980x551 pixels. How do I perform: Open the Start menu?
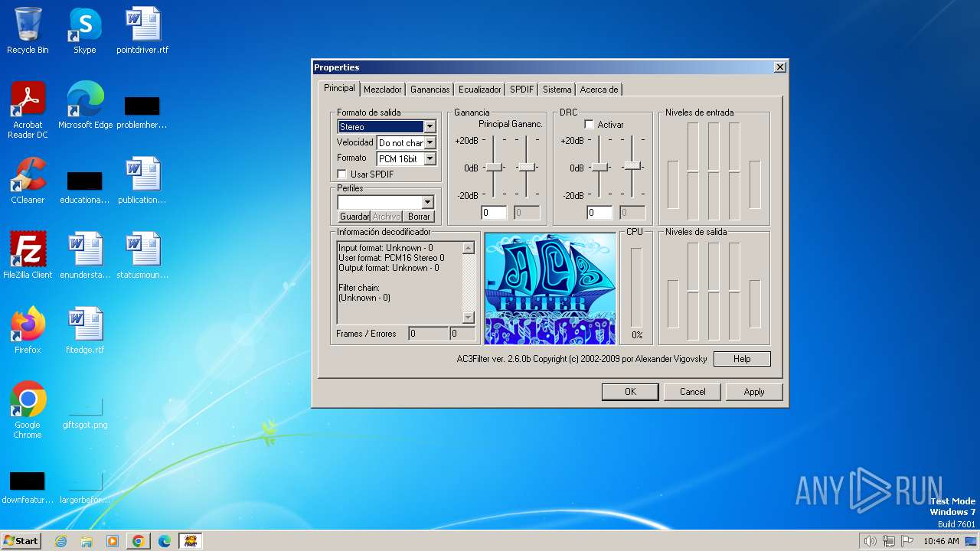[21, 541]
